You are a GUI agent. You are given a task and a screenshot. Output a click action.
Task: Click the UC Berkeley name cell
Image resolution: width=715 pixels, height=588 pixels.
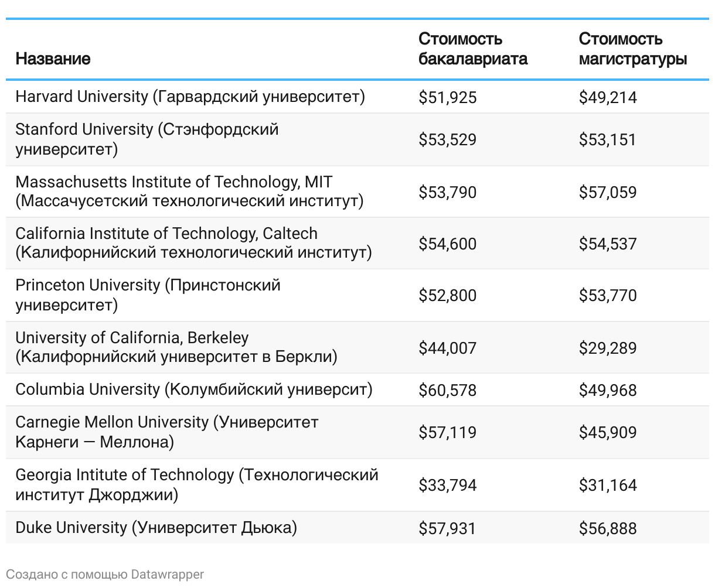tap(176, 347)
